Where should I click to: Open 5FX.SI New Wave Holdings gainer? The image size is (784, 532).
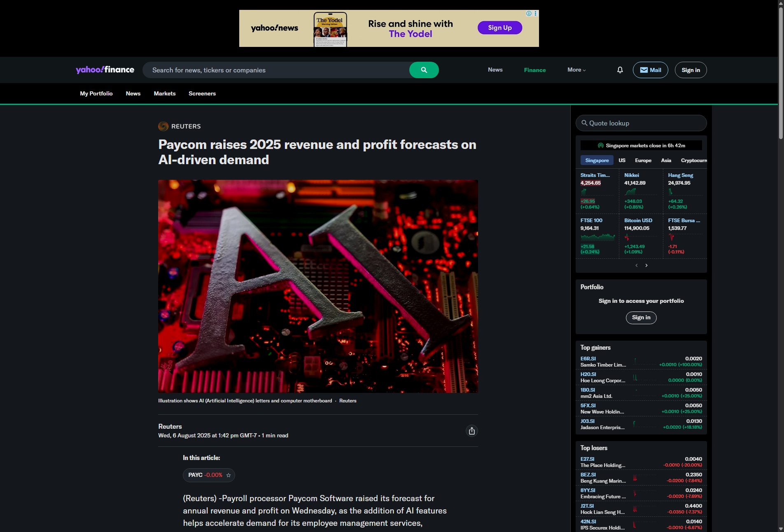pos(641,409)
